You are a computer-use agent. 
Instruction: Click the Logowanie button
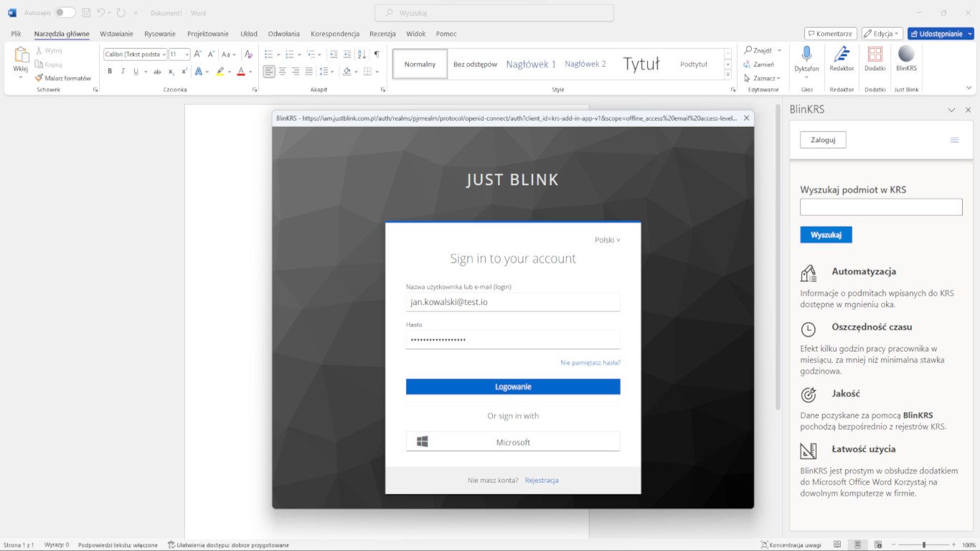[x=513, y=387]
